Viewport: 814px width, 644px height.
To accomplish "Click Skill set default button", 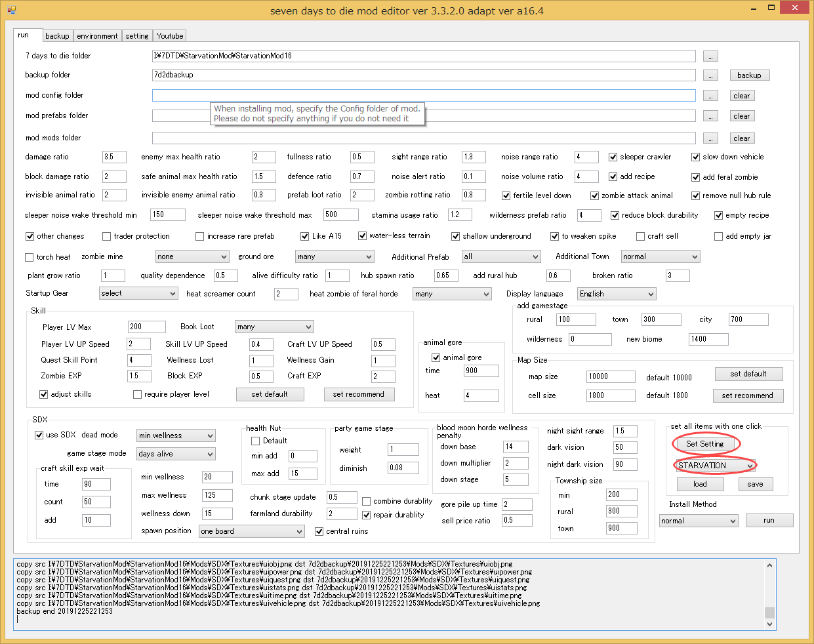I will point(270,394).
